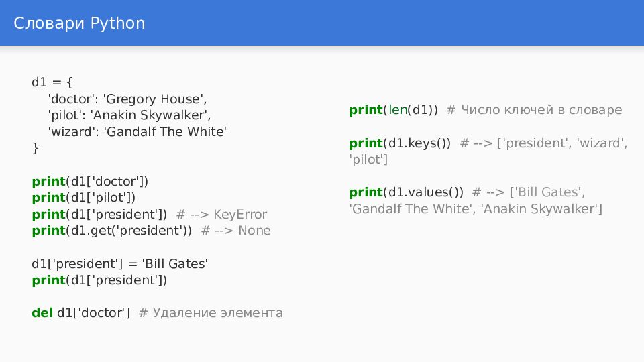Screen dimensions: 644x362
Task: Click the 'Gandalf The White', 'Anakin Skywalker' output comment
Action: (476, 209)
